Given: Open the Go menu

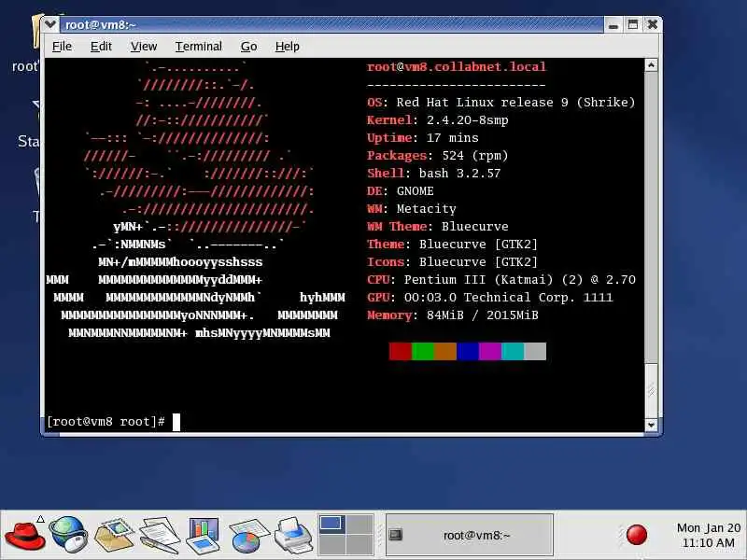Looking at the screenshot, I should coord(248,46).
